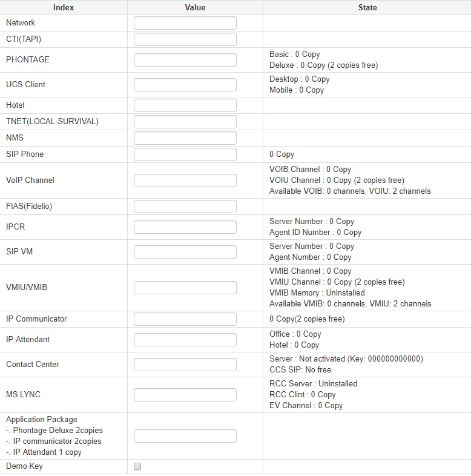
Task: Select the VMIU/VMIB value input
Action: tap(185, 288)
